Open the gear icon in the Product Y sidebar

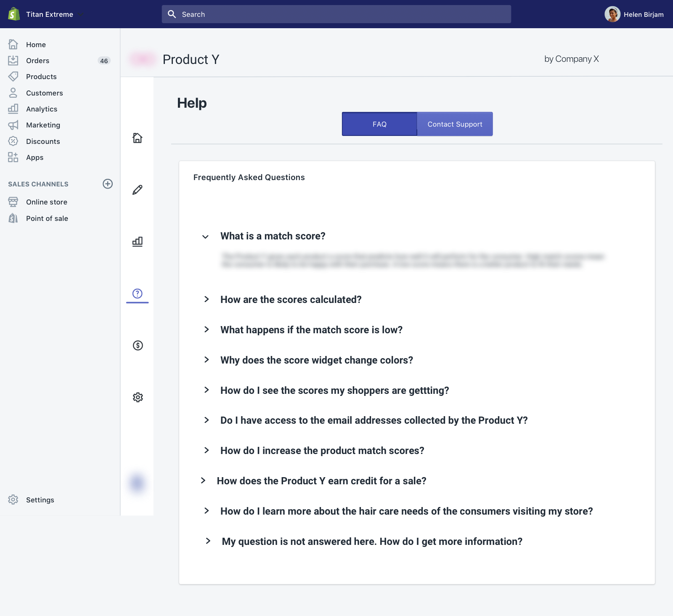[x=138, y=397]
